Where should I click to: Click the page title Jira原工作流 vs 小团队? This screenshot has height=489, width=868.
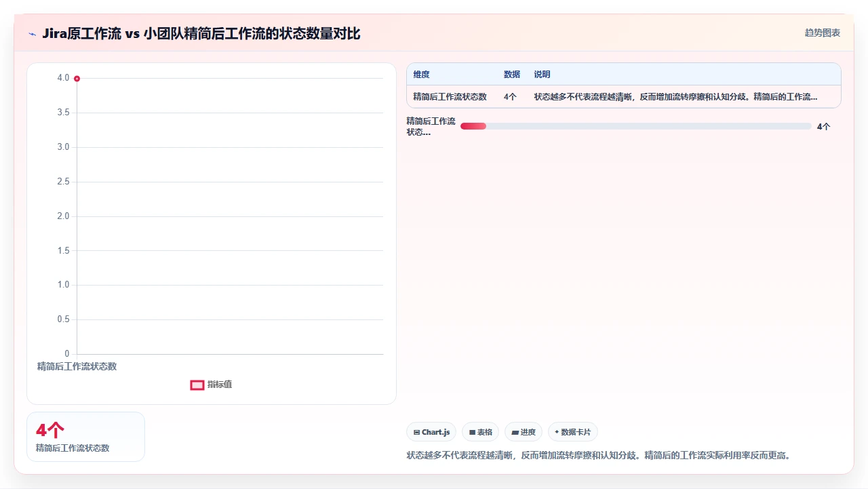click(201, 34)
